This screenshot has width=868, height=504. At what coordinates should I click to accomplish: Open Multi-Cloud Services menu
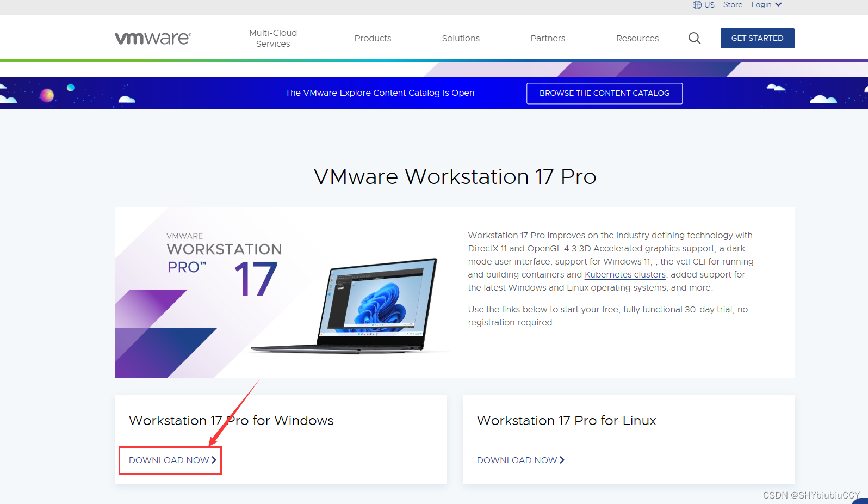pos(273,38)
